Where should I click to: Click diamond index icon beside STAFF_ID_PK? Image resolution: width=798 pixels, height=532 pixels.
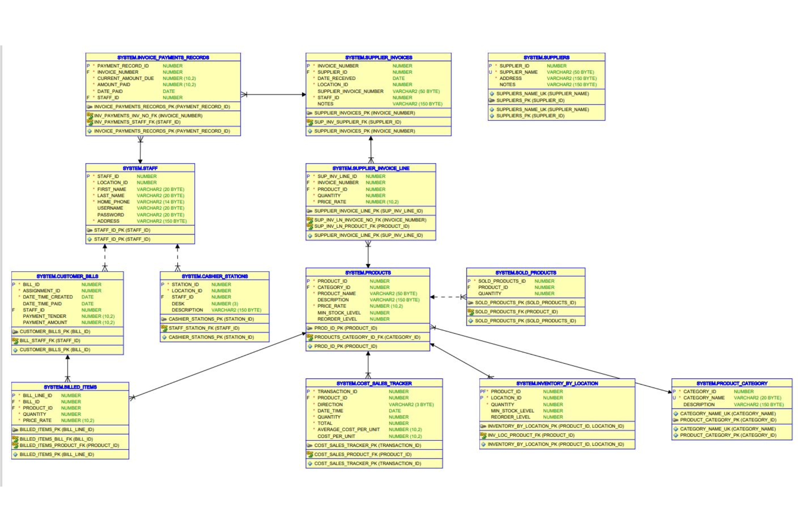point(90,239)
